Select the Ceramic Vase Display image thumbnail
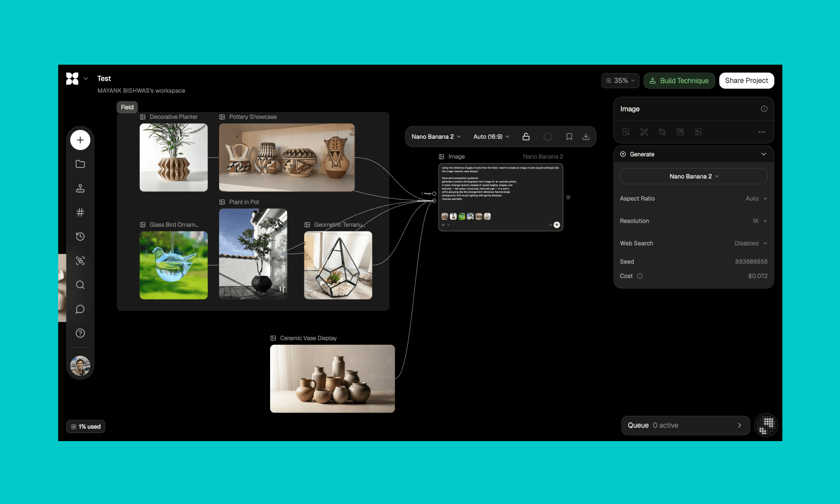This screenshot has width=840, height=504. pos(332,379)
